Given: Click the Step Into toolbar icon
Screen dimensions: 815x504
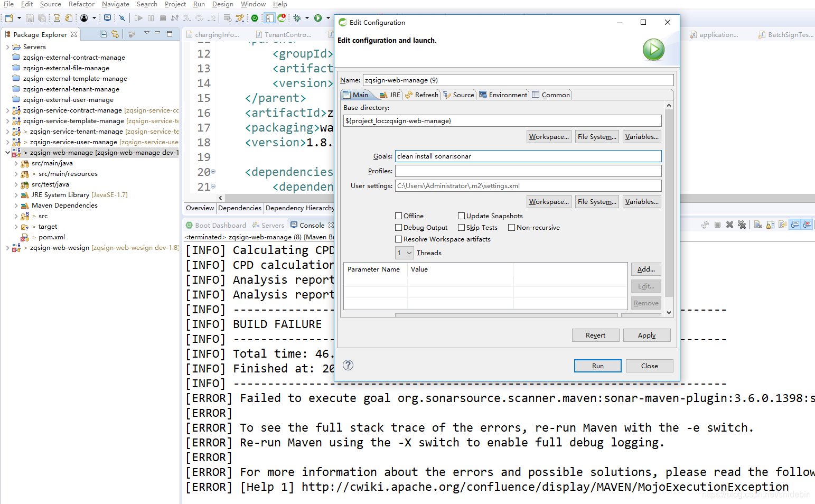Looking at the screenshot, I should [188, 18].
